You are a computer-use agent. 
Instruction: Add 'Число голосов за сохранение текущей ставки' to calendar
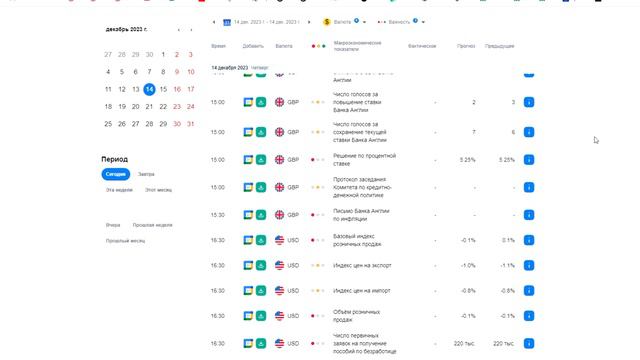tap(248, 132)
